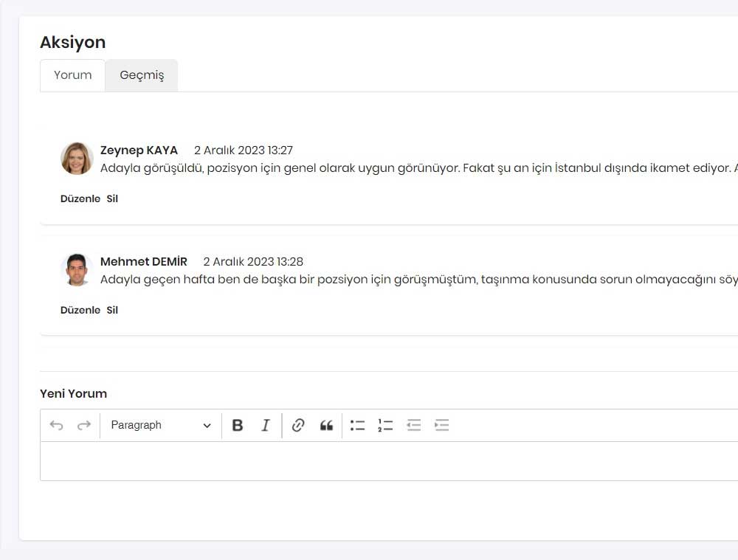Click the Aksiyon heading
The height and width of the screenshot is (560, 738).
click(73, 42)
